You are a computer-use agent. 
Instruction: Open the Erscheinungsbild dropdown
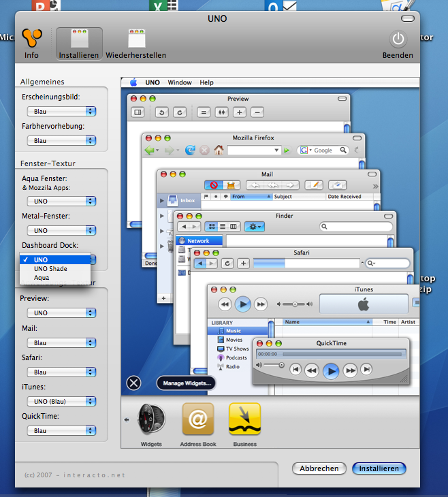[61, 111]
